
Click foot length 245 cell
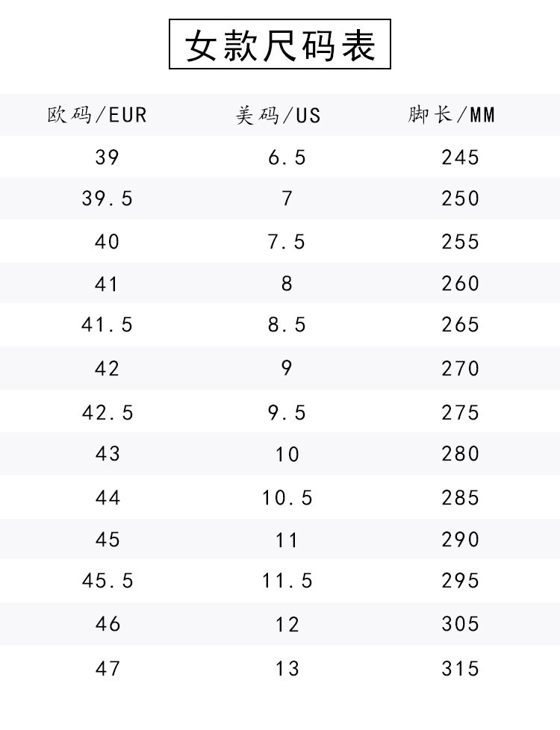[x=460, y=157]
